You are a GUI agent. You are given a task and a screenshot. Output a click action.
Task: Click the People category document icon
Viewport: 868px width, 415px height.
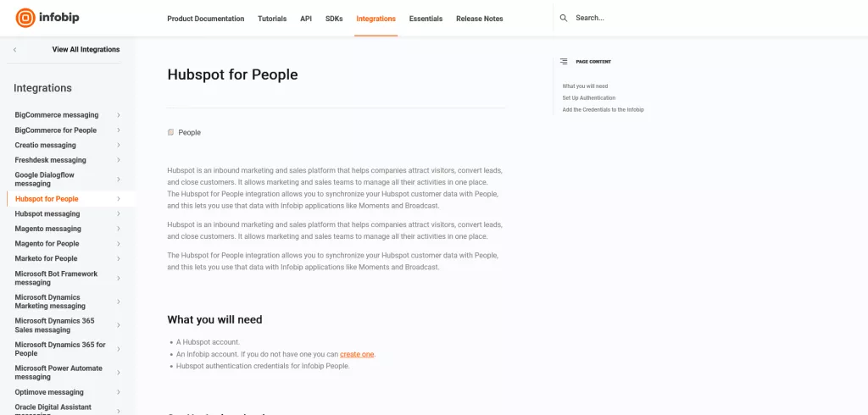[171, 132]
